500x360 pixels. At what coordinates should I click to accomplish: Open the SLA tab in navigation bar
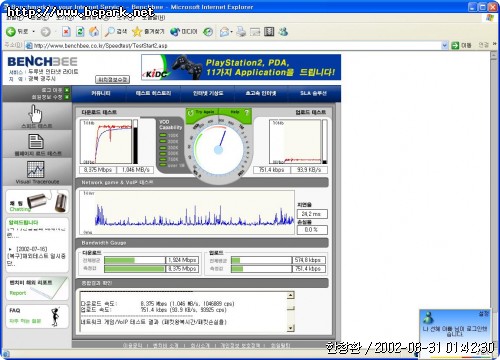313,93
